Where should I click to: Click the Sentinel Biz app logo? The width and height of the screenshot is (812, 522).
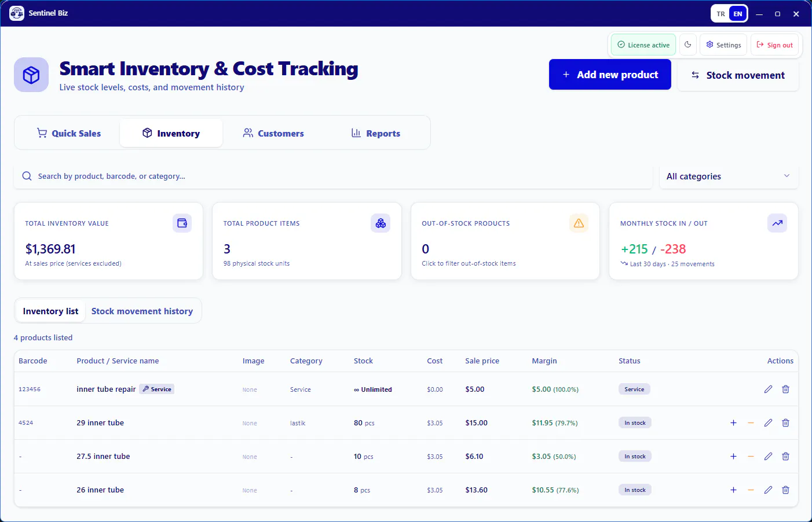17,13
